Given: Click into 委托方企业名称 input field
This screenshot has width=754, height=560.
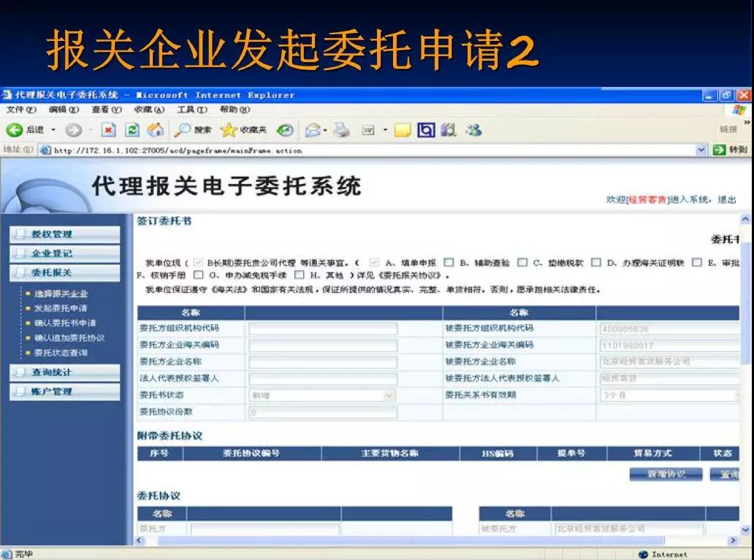Looking at the screenshot, I should pyautogui.click(x=323, y=361).
